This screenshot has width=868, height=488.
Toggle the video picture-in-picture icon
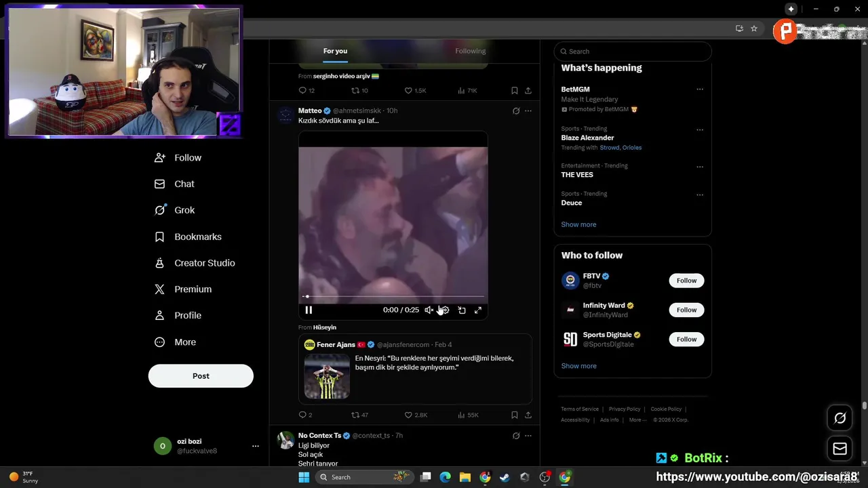pos(462,310)
